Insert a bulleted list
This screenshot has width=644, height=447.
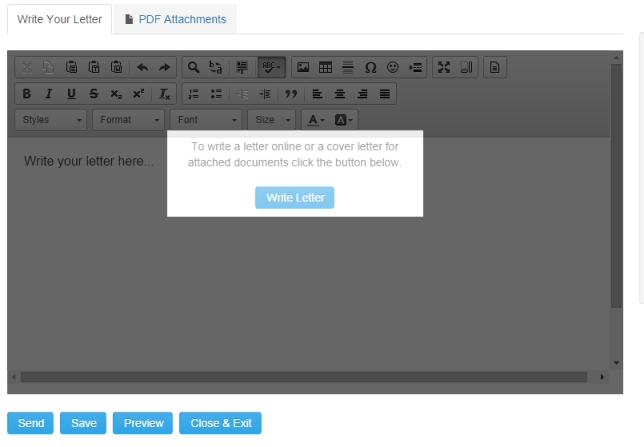[x=216, y=94]
